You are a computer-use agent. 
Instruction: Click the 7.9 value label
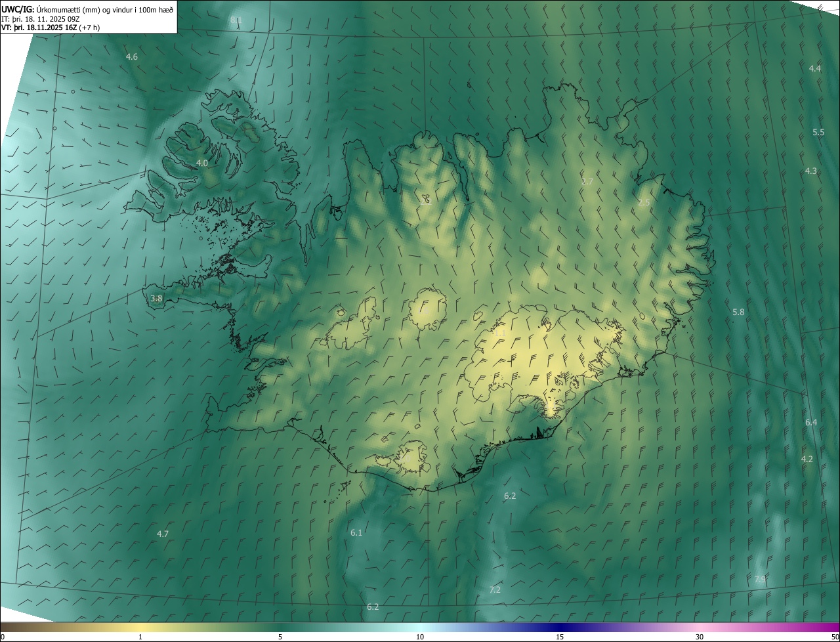point(760,580)
